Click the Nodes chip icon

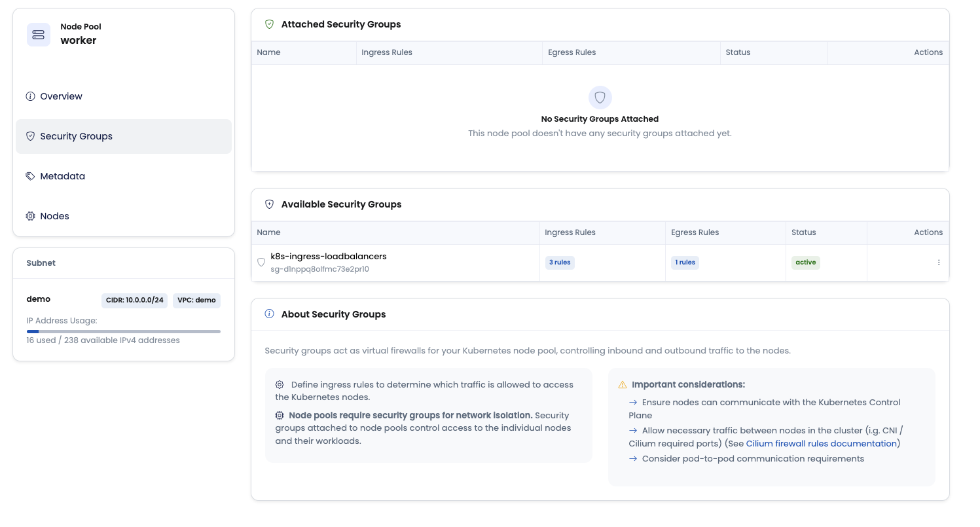point(30,216)
